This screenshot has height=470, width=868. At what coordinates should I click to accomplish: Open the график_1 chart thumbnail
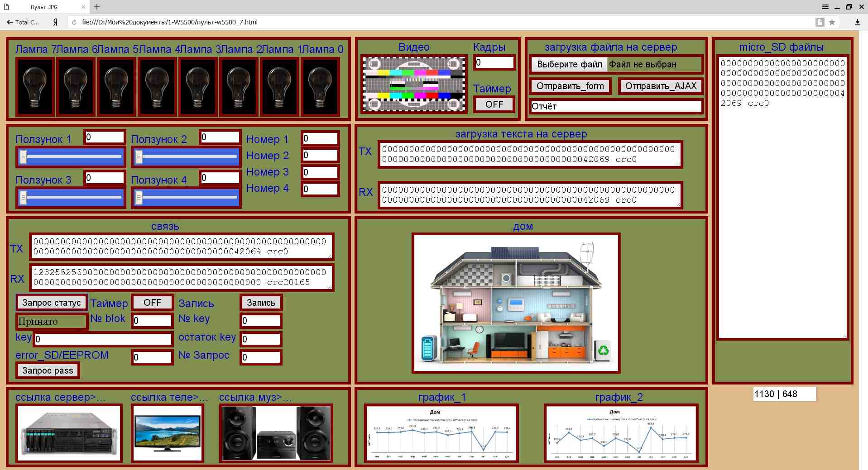(x=441, y=433)
